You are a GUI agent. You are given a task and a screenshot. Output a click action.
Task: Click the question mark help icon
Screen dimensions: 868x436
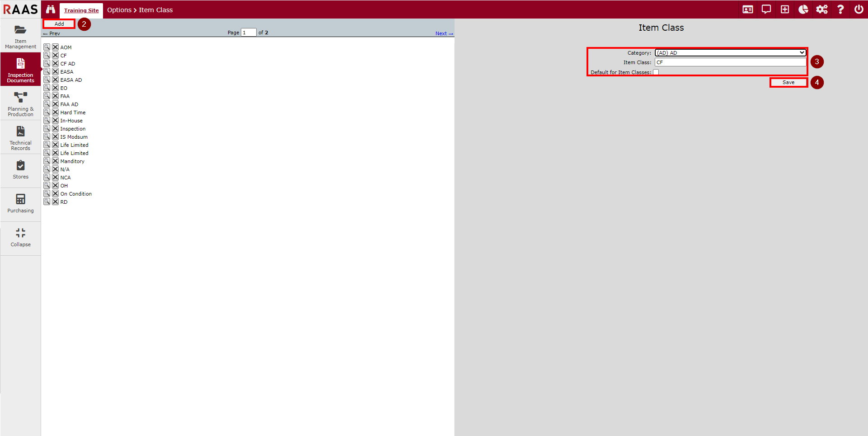pos(840,9)
